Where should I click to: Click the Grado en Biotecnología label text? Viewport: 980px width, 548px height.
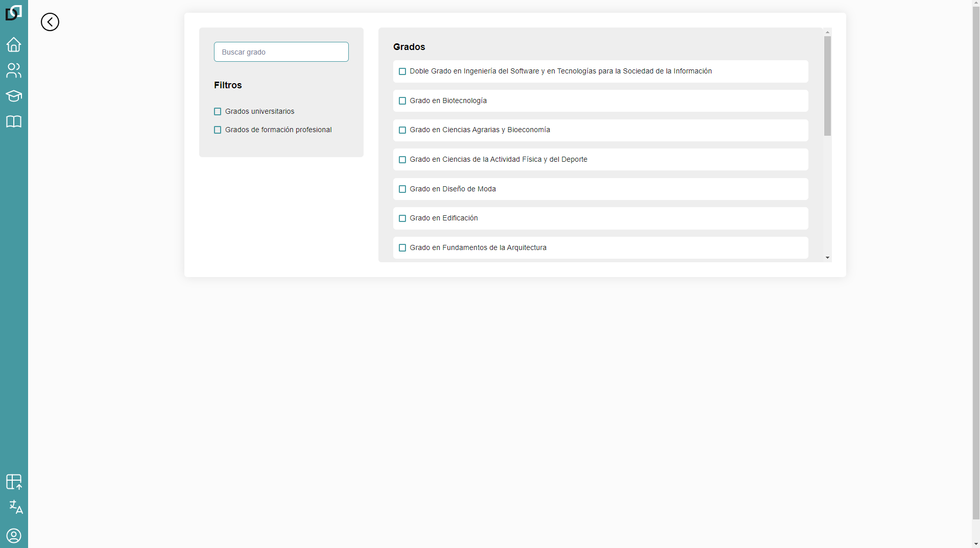point(448,101)
